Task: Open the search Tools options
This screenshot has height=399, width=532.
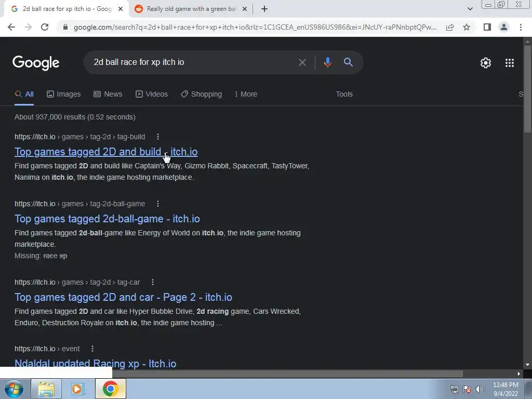Action: [344, 95]
